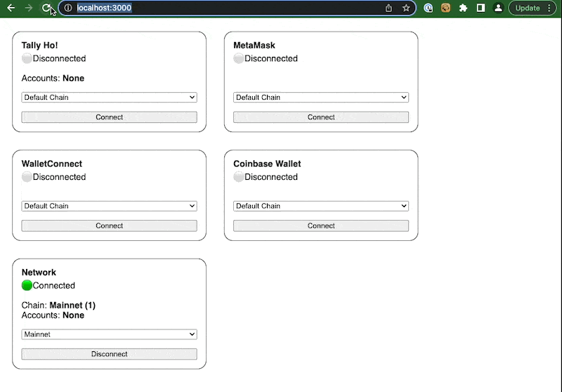Click the green Connected status indicator in Network
562x392 pixels.
click(x=27, y=286)
